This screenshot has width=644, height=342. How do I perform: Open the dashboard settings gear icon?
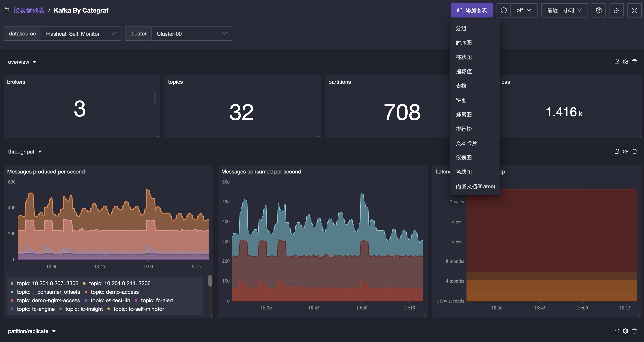(x=599, y=10)
